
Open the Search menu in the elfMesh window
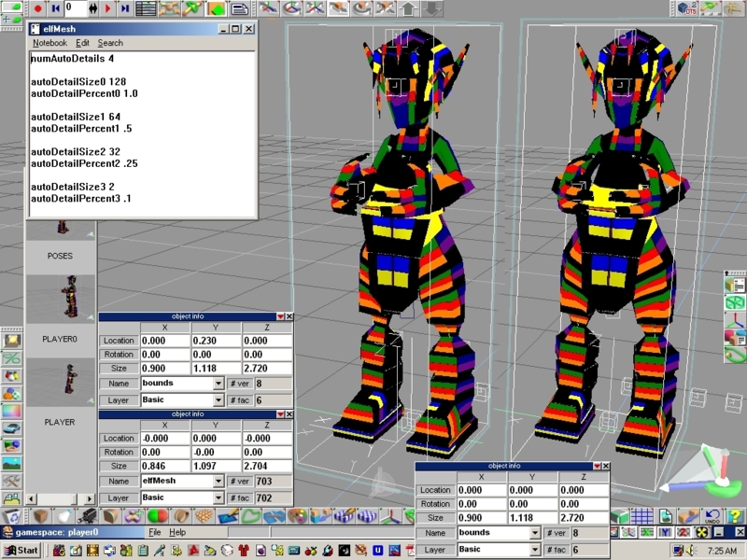point(110,43)
